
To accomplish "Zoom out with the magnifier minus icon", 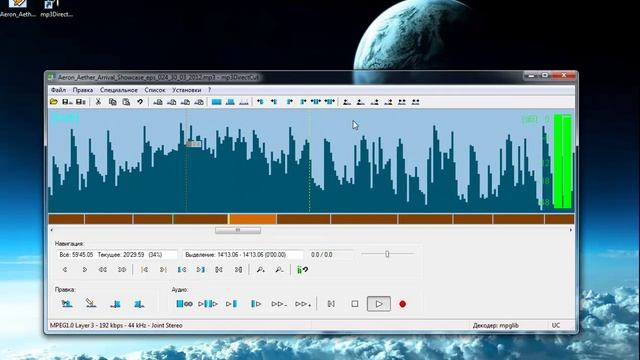I will pyautogui.click(x=279, y=270).
